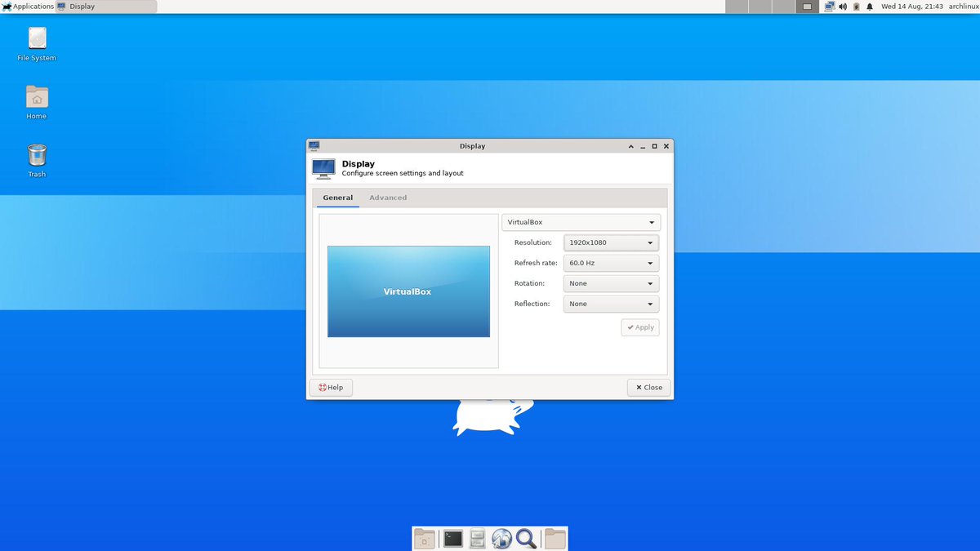Close the Display window using title-bar X
Screen dimensions: 980x551
[666, 146]
